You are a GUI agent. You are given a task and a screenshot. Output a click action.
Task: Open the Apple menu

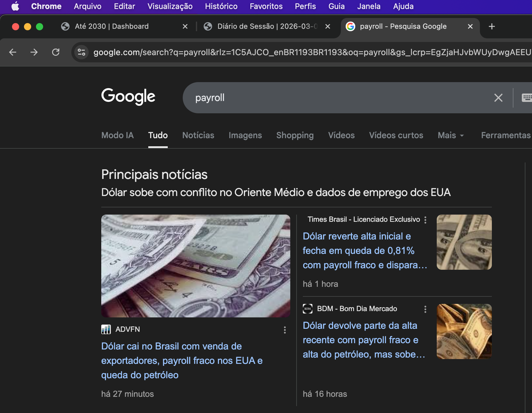15,6
